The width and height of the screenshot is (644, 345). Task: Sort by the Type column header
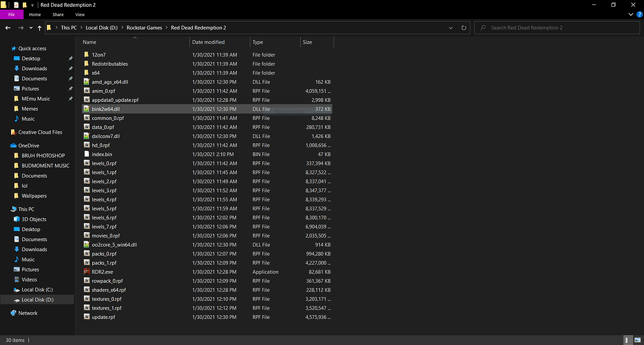(275, 42)
